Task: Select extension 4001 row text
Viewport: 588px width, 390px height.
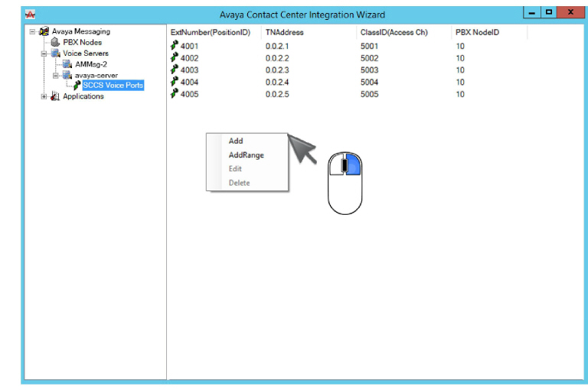Action: click(189, 46)
